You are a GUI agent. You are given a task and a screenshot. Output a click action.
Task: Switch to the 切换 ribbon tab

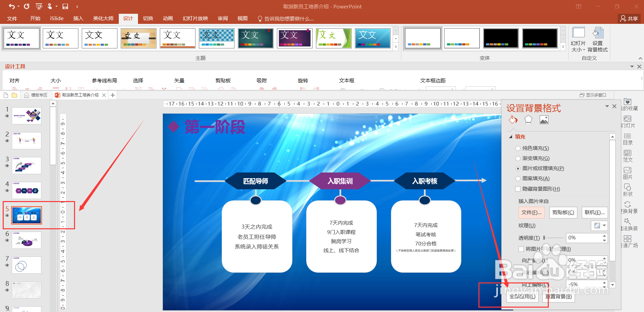pyautogui.click(x=148, y=18)
